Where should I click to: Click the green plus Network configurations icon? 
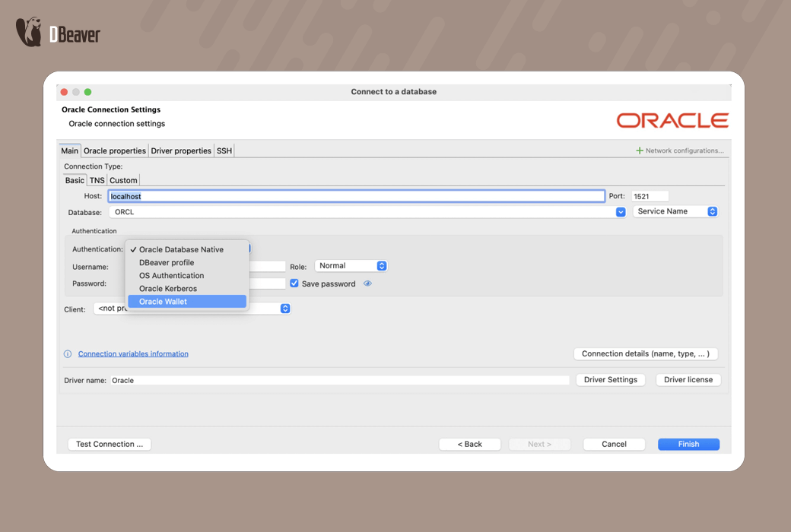point(640,150)
